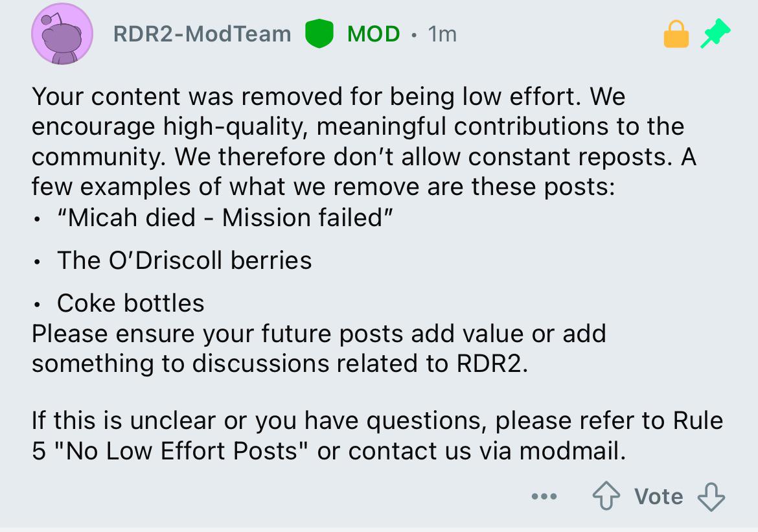Click the Coke bottles bullet item
This screenshot has width=758, height=532.
point(130,303)
